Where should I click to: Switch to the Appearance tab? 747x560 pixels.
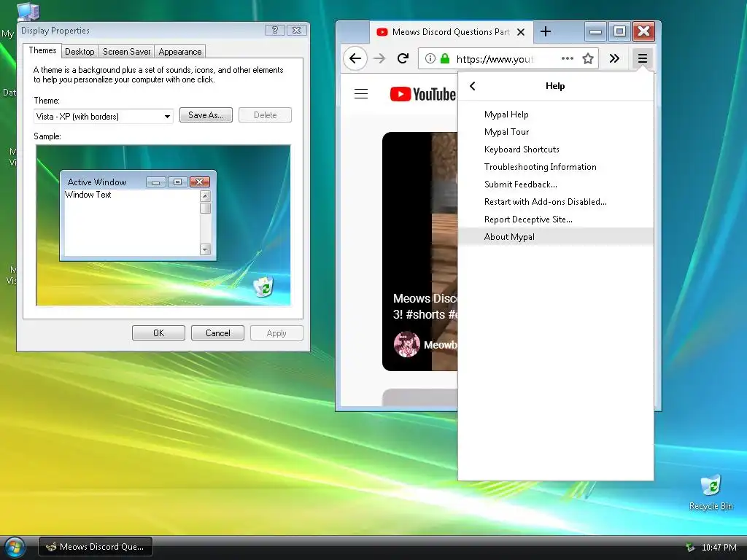180,52
